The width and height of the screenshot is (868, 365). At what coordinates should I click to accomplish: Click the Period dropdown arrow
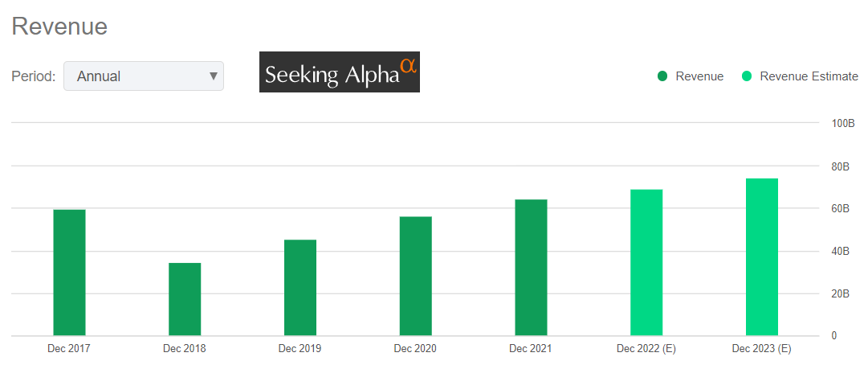click(213, 76)
